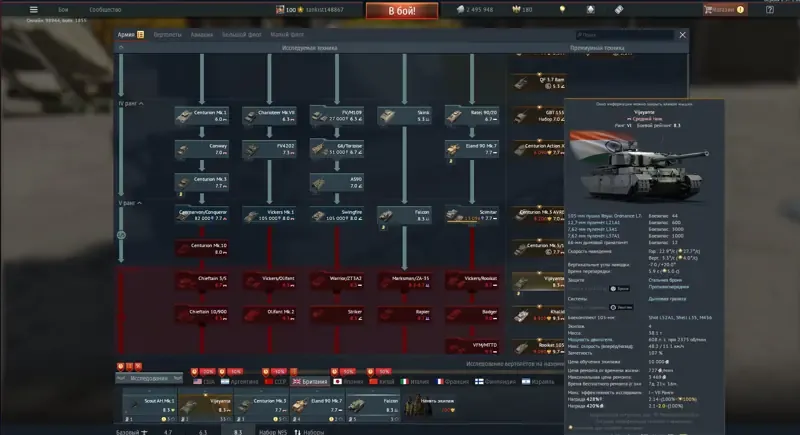The width and height of the screenshot is (800, 435).
Task: Switch to the Авиация tab
Action: click(x=202, y=35)
